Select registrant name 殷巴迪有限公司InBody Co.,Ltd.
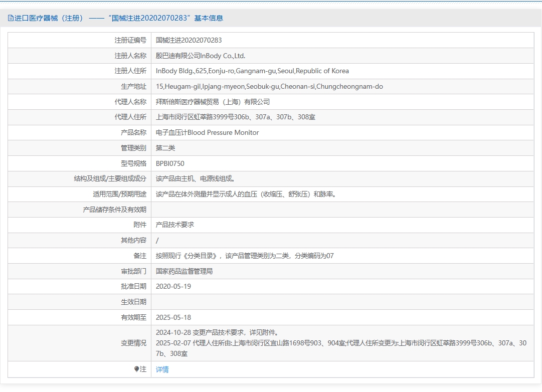The height and width of the screenshot is (392, 542). tap(201, 56)
